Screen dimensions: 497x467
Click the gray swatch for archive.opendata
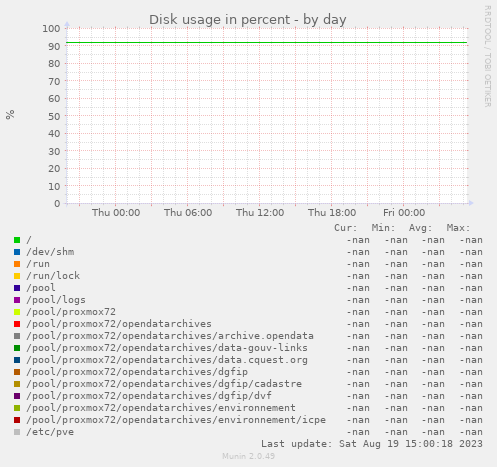(x=17, y=336)
